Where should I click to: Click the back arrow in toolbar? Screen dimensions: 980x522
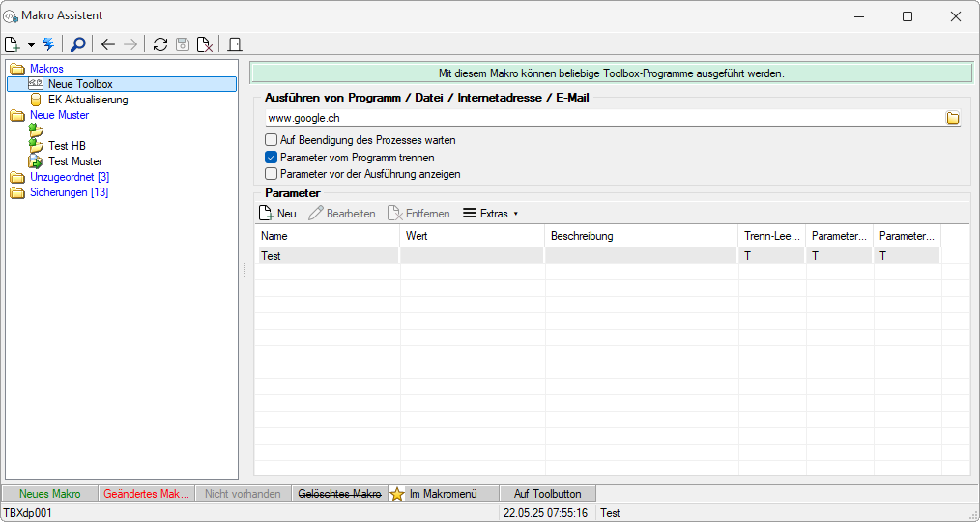(x=108, y=43)
